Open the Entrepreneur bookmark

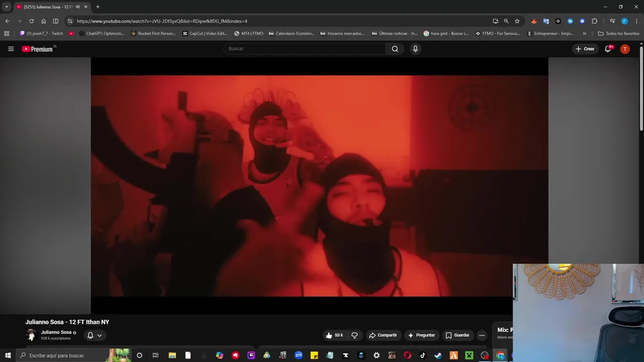coord(550,34)
